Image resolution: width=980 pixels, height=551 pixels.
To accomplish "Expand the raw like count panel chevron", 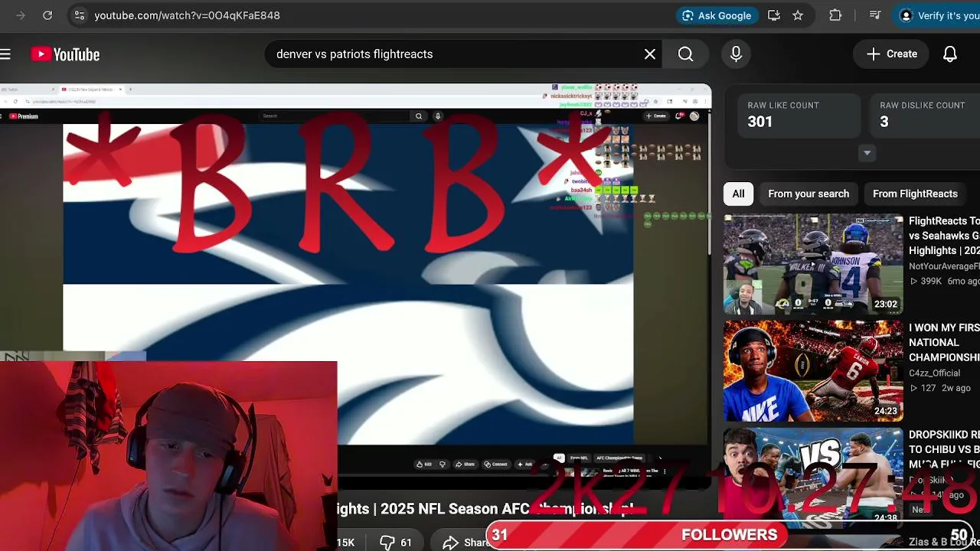I will point(867,153).
